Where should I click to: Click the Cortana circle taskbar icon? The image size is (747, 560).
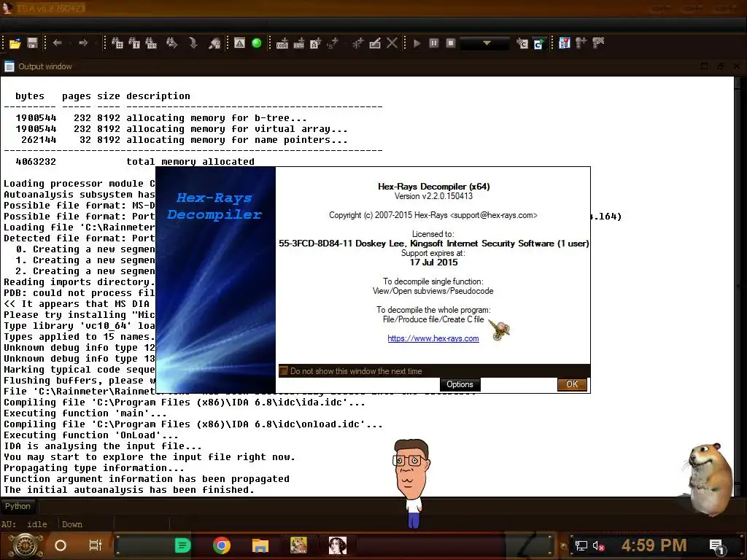click(61, 545)
